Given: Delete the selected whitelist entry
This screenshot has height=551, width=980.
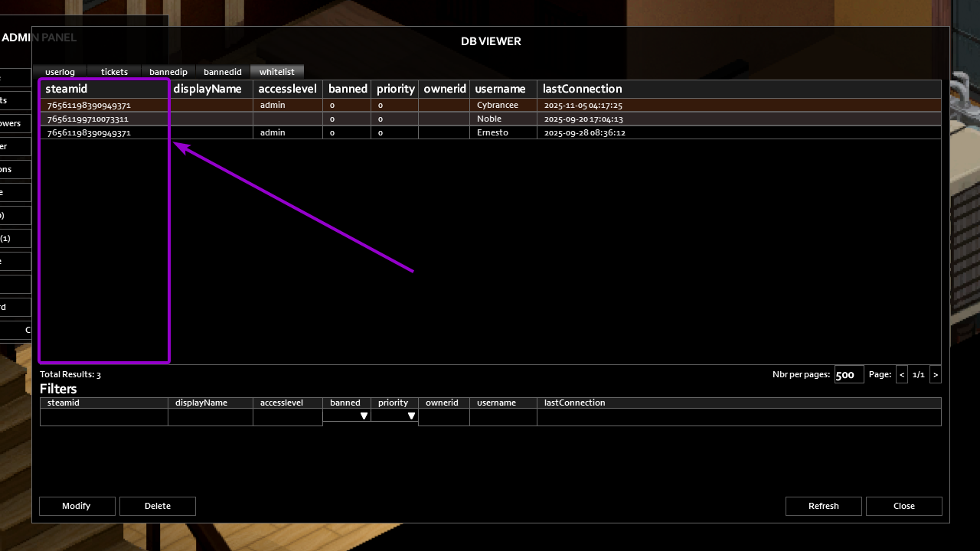Looking at the screenshot, I should (157, 506).
